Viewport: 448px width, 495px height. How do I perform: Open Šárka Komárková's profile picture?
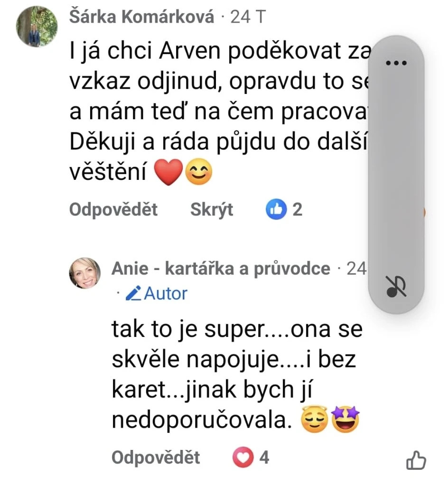pyautogui.click(x=37, y=27)
